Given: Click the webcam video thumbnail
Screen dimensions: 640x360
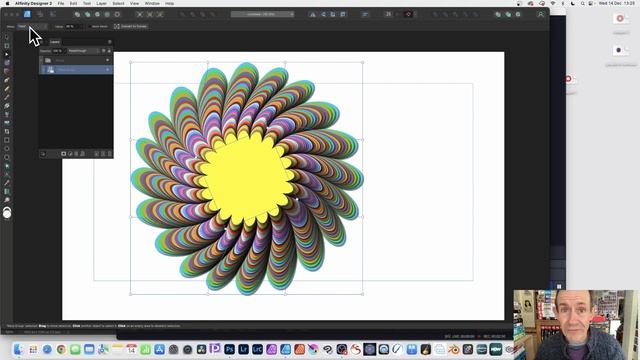Looking at the screenshot, I should [x=576, y=324].
